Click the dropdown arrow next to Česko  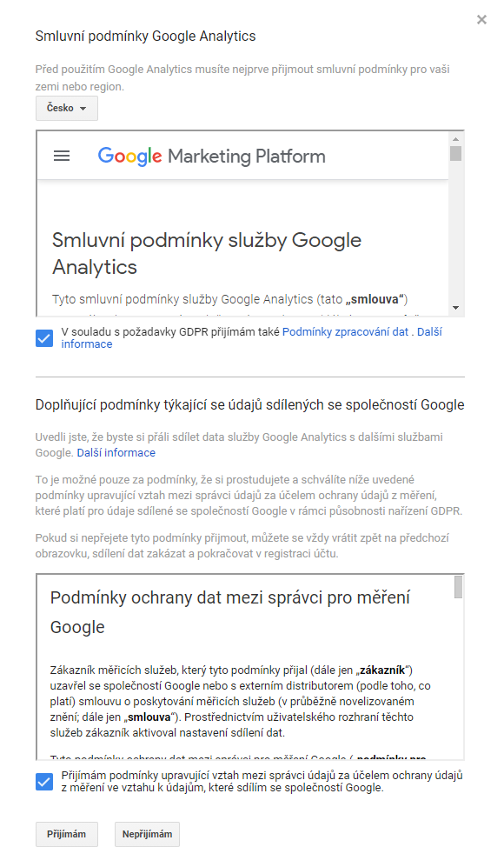(x=83, y=109)
